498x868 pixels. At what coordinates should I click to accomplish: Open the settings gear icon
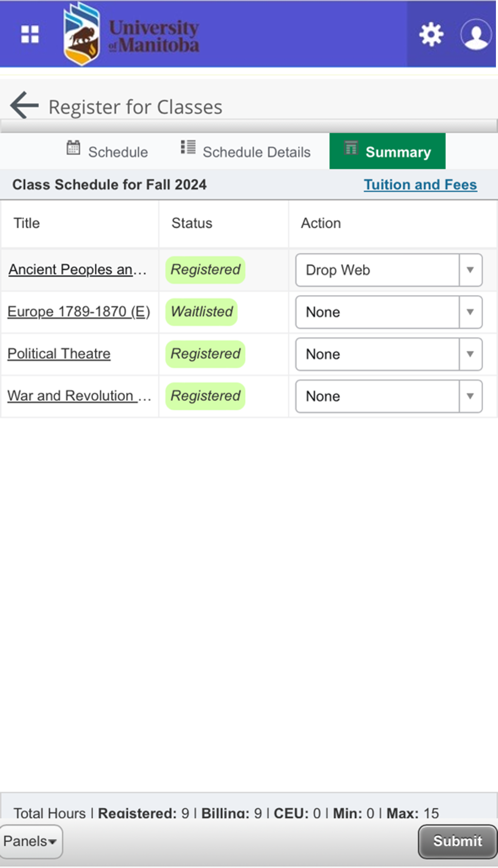pyautogui.click(x=431, y=35)
